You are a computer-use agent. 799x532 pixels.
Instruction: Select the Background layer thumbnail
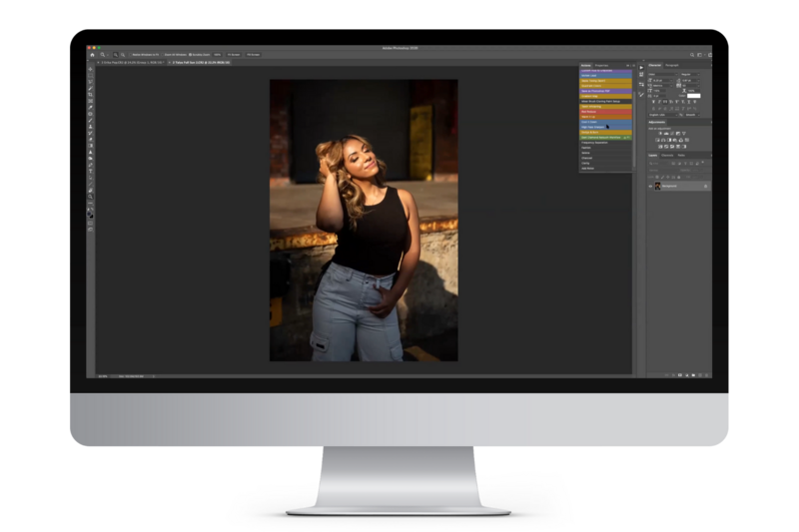(658, 186)
